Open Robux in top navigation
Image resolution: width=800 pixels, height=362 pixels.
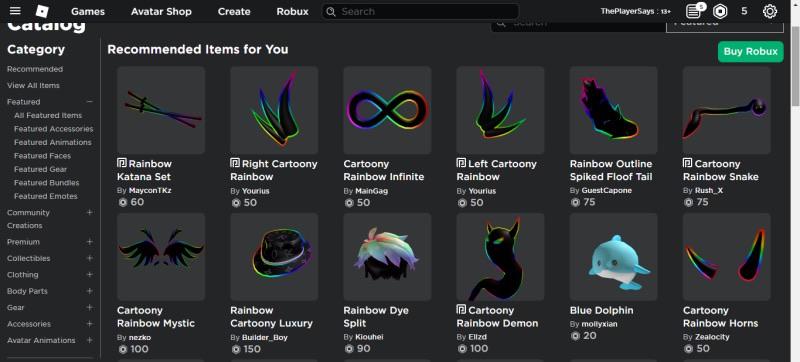292,11
